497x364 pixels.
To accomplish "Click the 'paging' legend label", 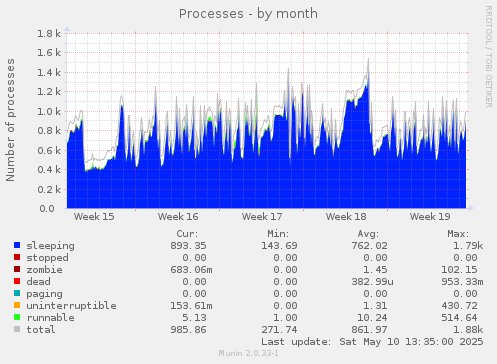I will pyautogui.click(x=45, y=294).
